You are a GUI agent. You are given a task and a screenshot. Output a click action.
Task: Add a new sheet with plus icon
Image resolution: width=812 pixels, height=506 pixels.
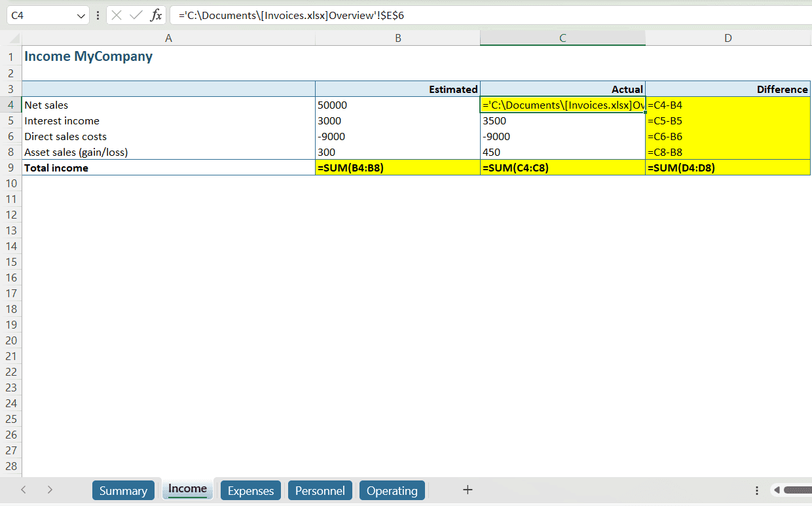(x=468, y=490)
